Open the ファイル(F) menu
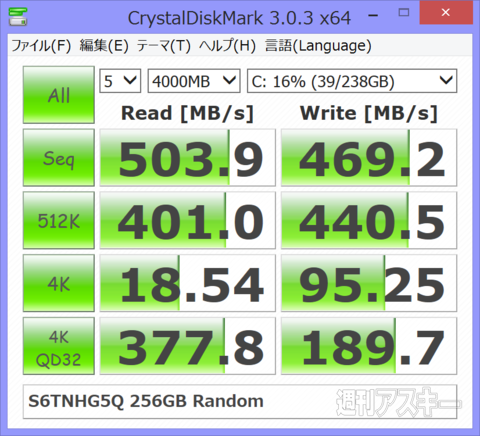Viewport: 480px width, 436px height. [41, 46]
